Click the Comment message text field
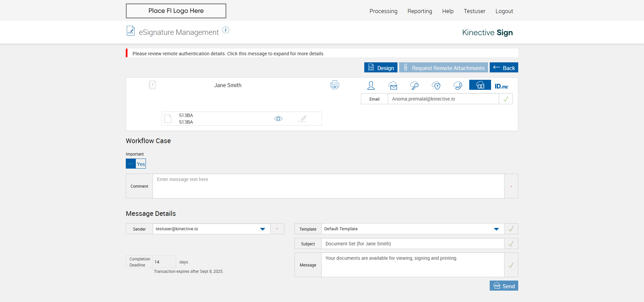 328,186
